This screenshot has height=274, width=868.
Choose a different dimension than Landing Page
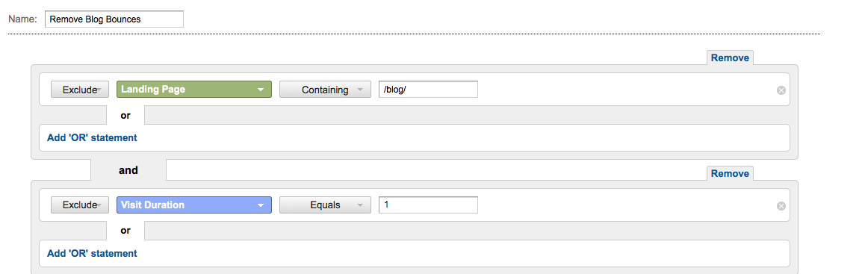[194, 90]
